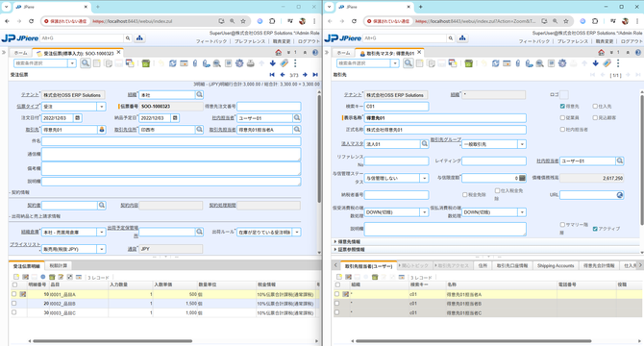The width and height of the screenshot is (644, 346).
Task: Click the horizontal scrollbar under left window detail grid
Action: pyautogui.click(x=112, y=340)
